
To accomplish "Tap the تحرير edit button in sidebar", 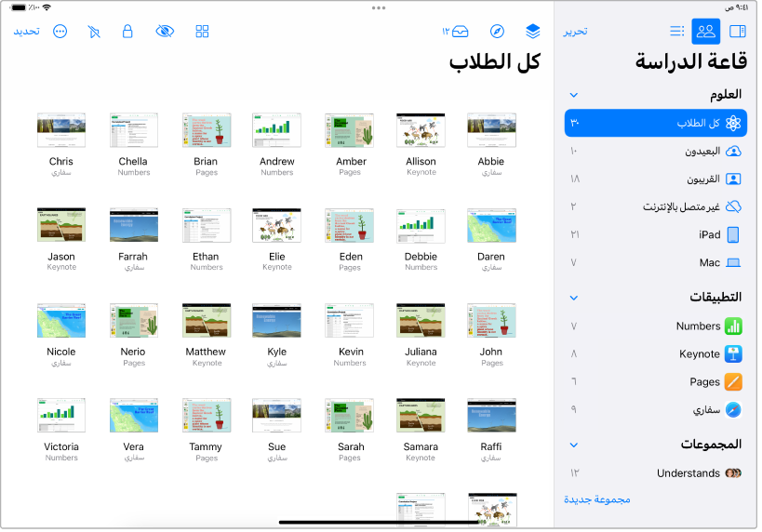I will (575, 32).
